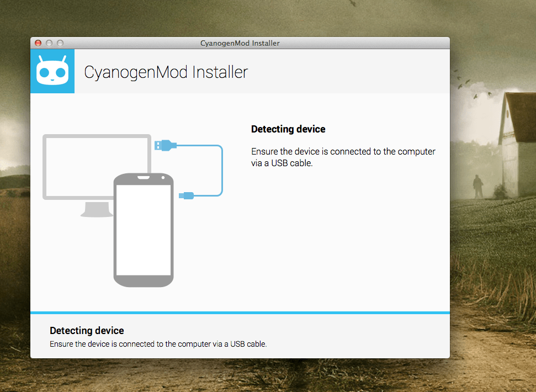536x392 pixels.
Task: Click 'Ensure the device is connected' paragraph beside the illustration
Action: [x=343, y=157]
